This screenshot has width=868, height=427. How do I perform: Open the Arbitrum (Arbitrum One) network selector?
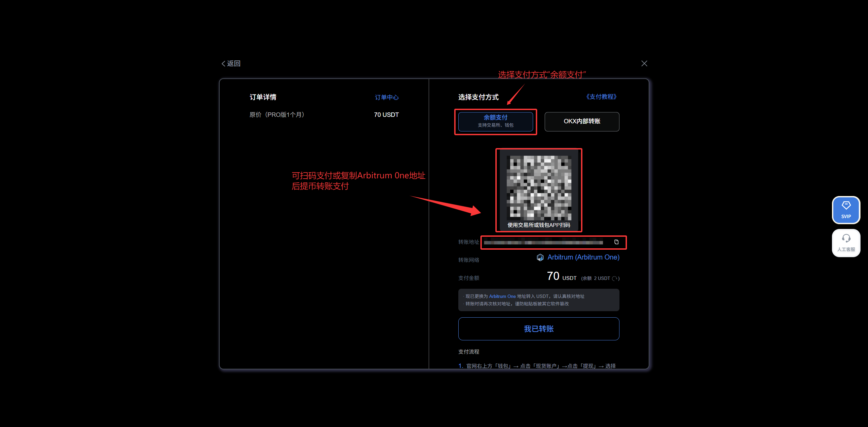pyautogui.click(x=583, y=257)
